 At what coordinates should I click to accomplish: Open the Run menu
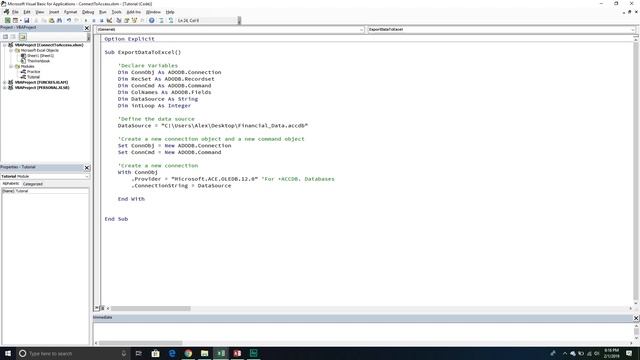(x=103, y=12)
